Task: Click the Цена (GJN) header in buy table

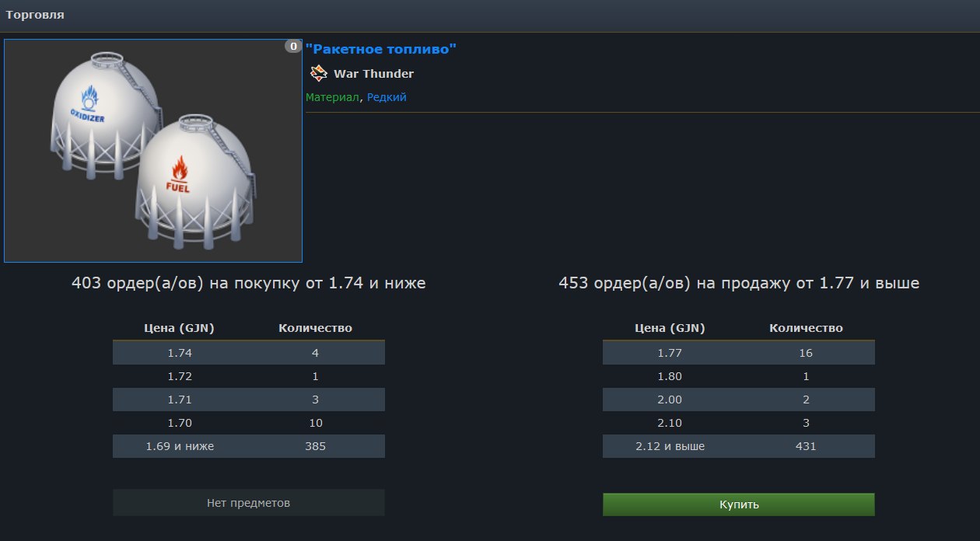Action: click(x=180, y=328)
